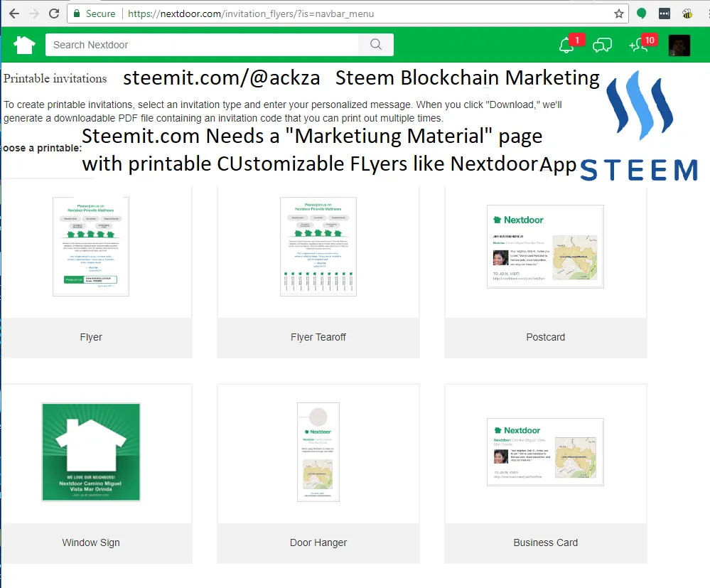Go to Nextdoor home via house logo
The height and width of the screenshot is (588, 710).
24,45
